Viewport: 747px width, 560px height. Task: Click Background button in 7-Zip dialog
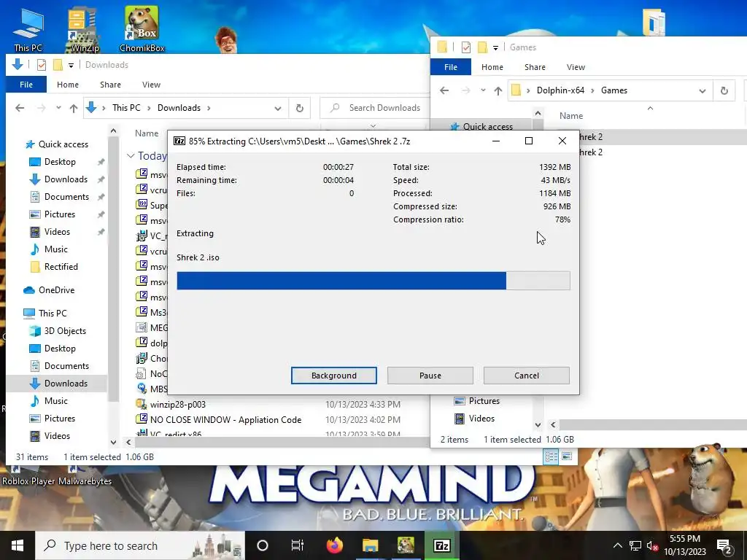coord(334,376)
